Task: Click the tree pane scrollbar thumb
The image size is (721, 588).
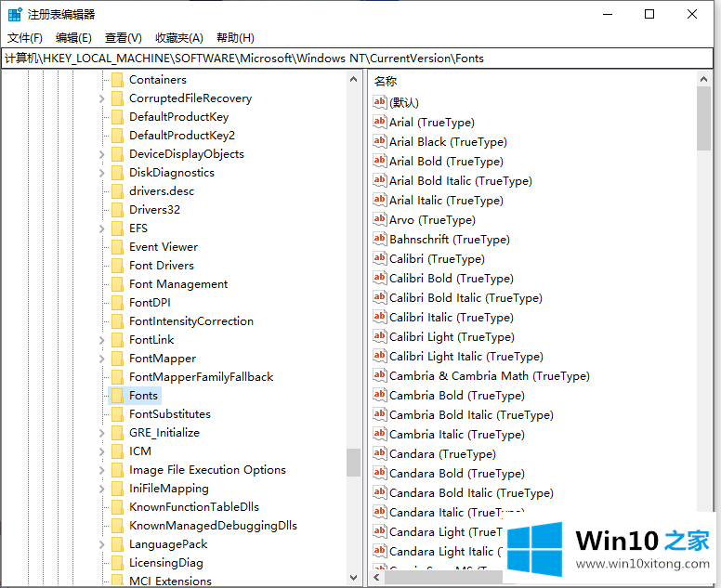Action: [x=353, y=463]
